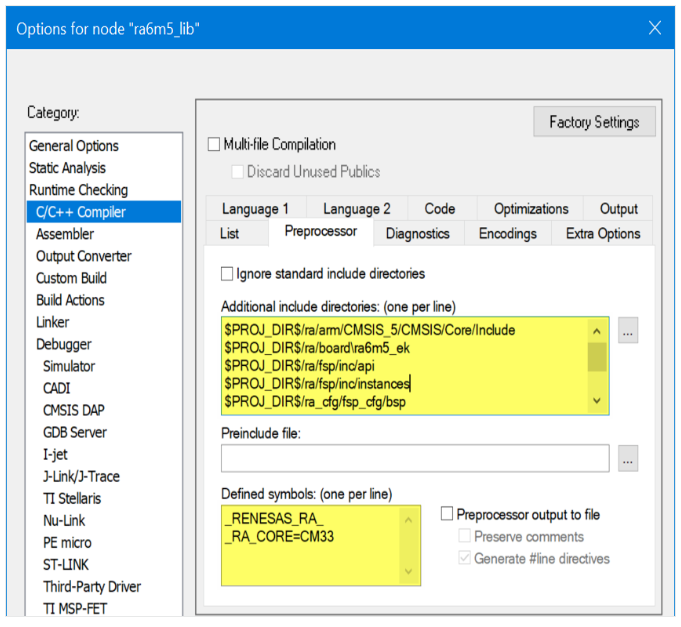681x627 pixels.
Task: Switch to the Language 1 tab
Action: (x=255, y=209)
